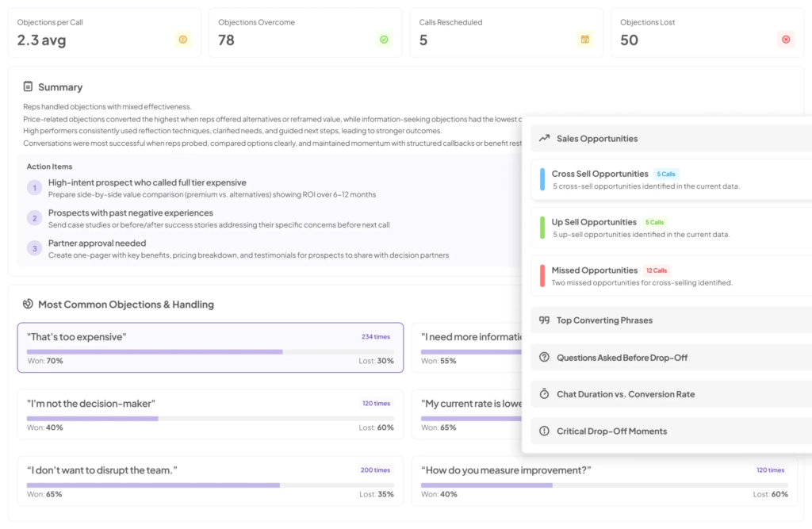Click the Most Common Objections pie icon
This screenshot has height=529, width=812.
coord(28,304)
